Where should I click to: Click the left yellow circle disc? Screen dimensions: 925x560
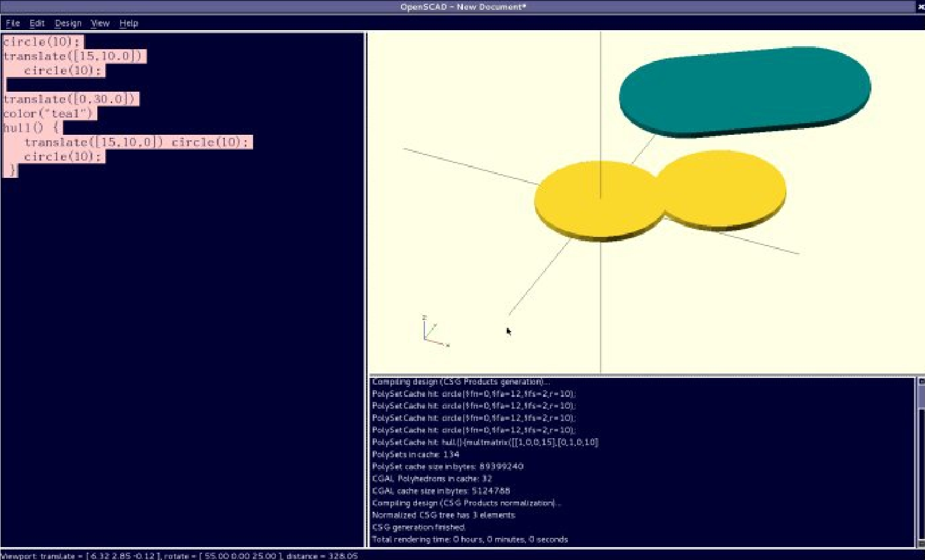[x=591, y=200]
